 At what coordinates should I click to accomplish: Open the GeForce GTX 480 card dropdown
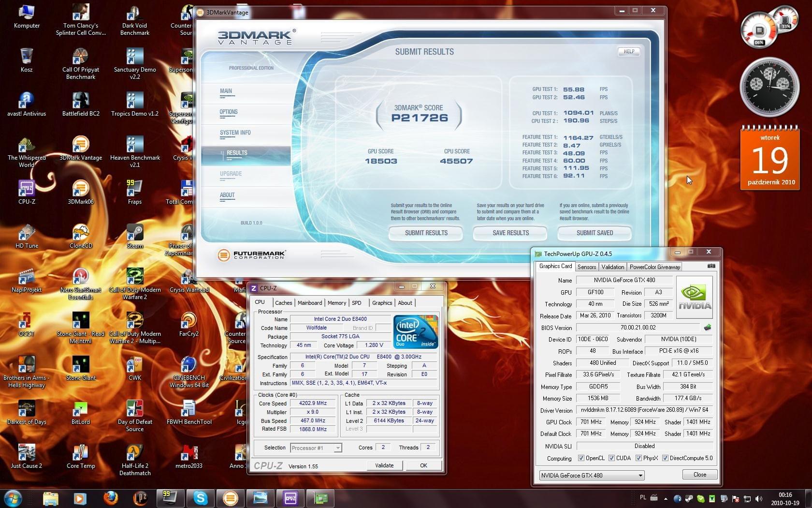point(592,475)
